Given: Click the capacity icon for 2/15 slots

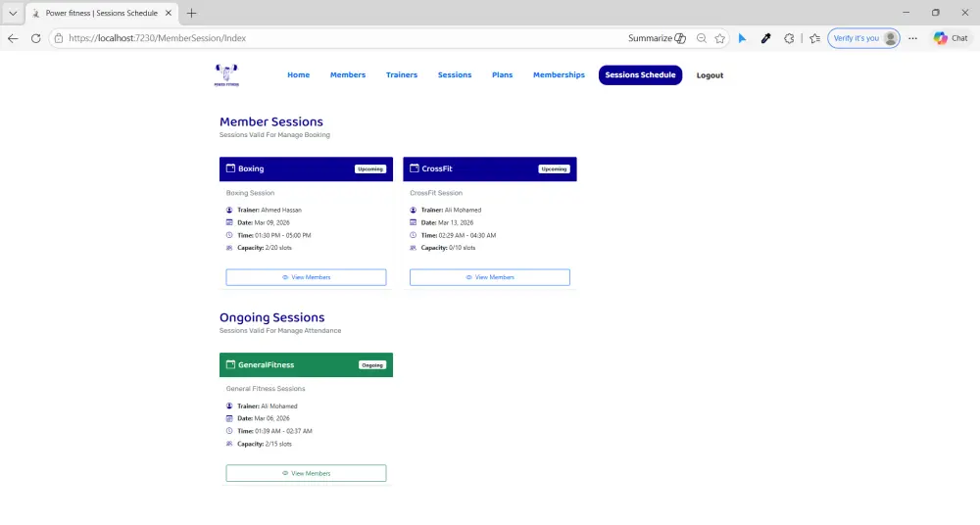Looking at the screenshot, I should tap(229, 444).
